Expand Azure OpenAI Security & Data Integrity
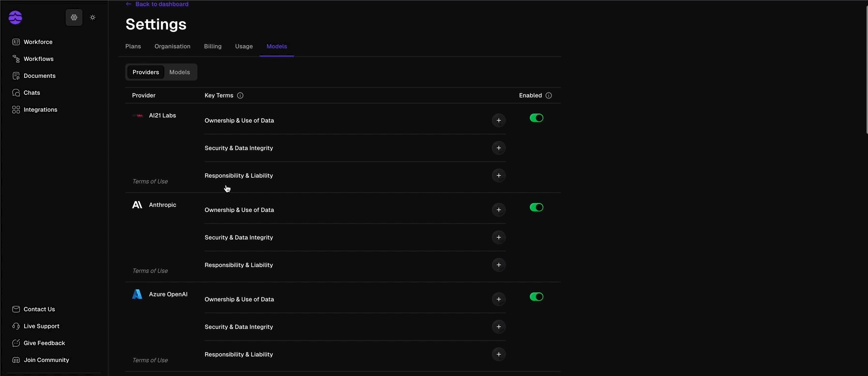868x376 pixels. (499, 327)
